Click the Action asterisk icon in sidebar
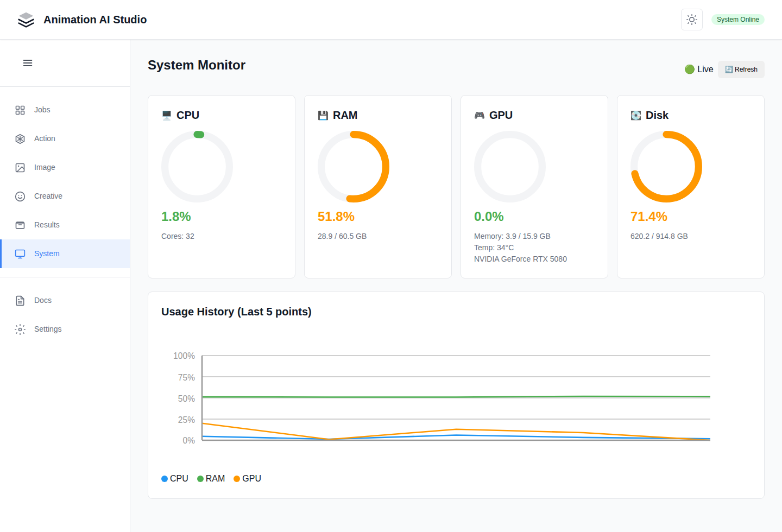782x532 pixels. click(20, 139)
